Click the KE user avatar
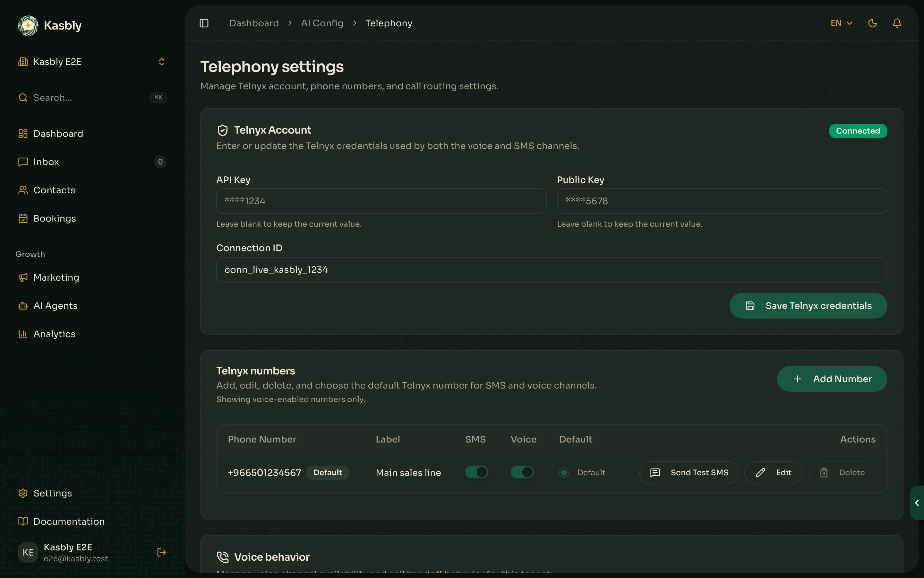 click(28, 552)
